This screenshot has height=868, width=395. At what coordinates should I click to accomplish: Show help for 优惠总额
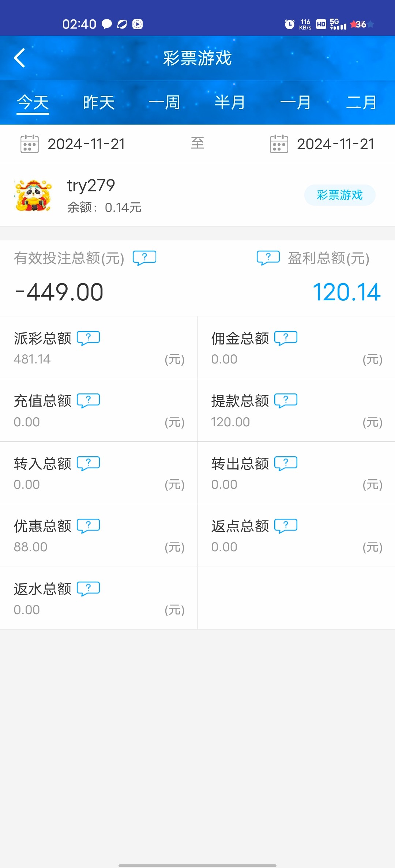coord(88,526)
